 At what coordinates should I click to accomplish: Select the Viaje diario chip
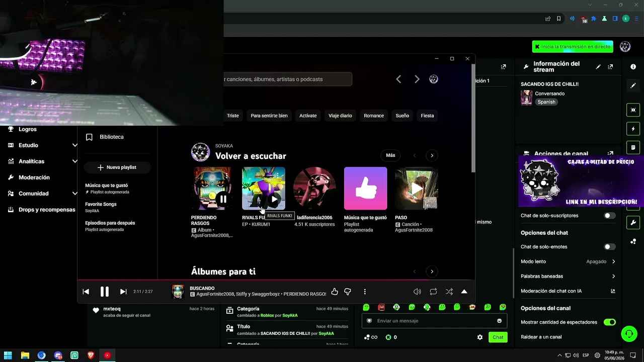click(x=340, y=116)
